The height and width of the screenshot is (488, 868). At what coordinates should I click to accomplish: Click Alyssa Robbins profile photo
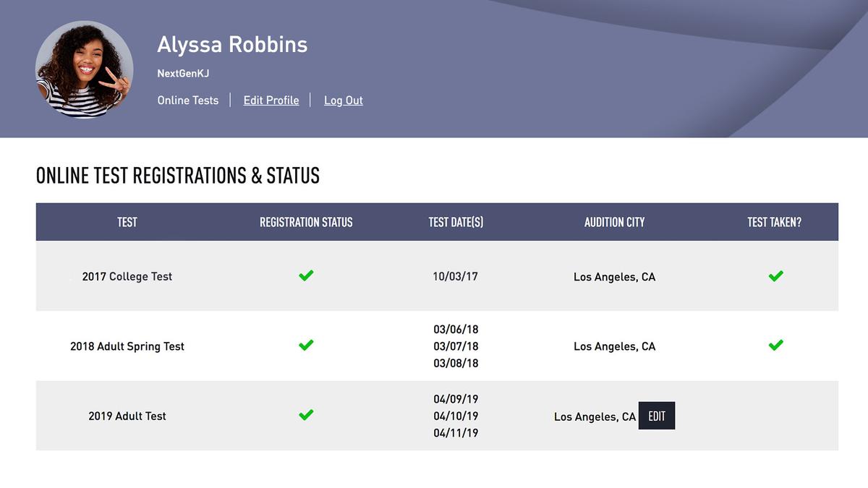84,69
